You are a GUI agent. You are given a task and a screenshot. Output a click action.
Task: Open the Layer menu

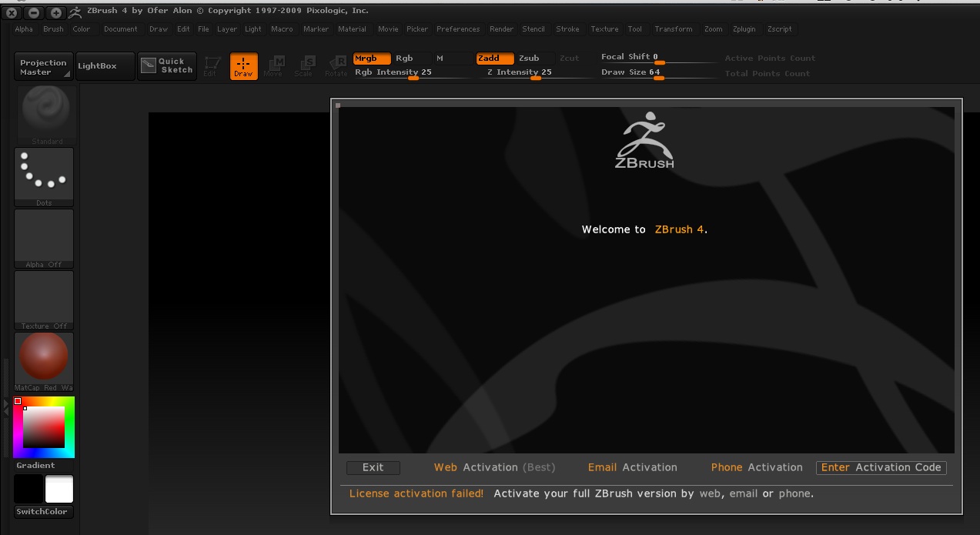(x=227, y=29)
